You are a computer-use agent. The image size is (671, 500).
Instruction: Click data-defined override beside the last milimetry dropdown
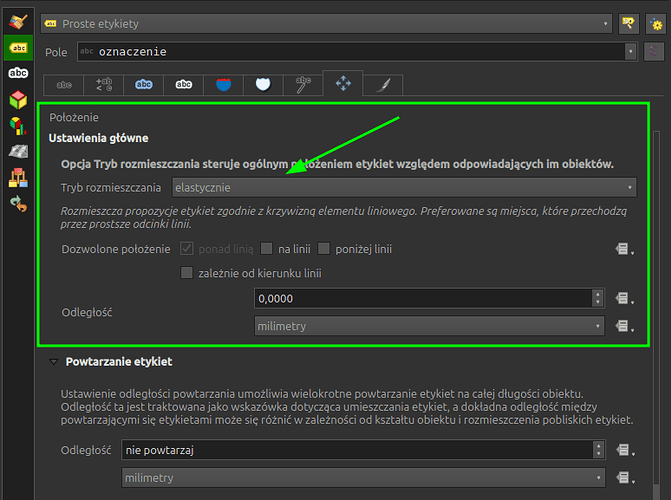point(624,478)
